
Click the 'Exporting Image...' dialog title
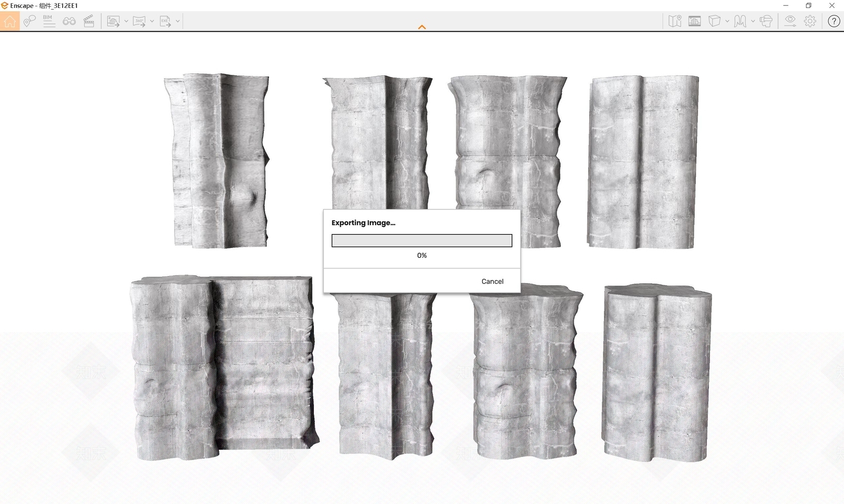point(363,222)
